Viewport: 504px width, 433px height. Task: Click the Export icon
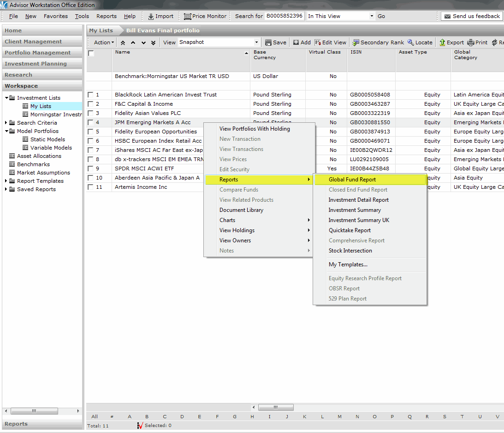[x=442, y=42]
